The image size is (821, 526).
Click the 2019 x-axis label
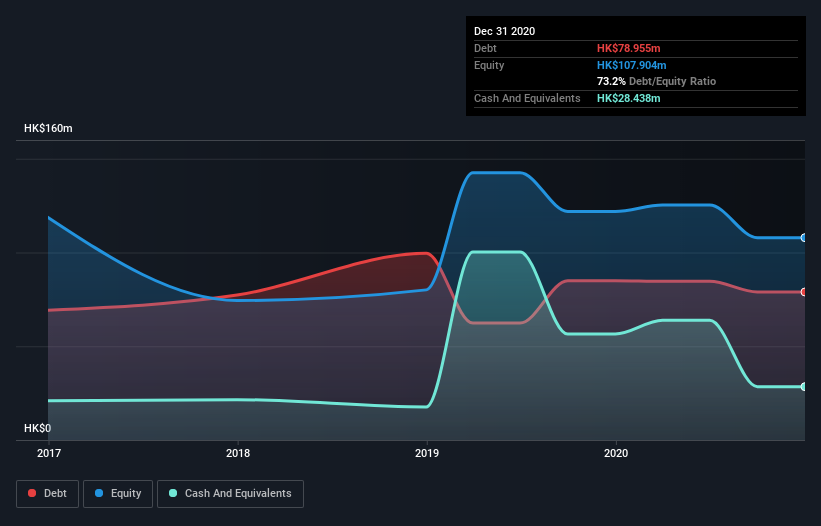point(427,453)
